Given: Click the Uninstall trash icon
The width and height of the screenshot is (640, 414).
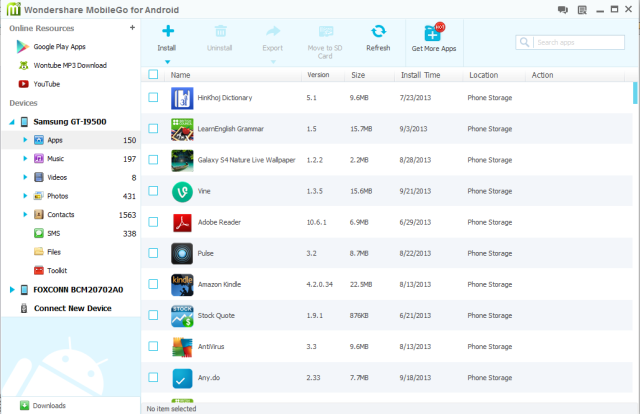Looking at the screenshot, I should 220,31.
